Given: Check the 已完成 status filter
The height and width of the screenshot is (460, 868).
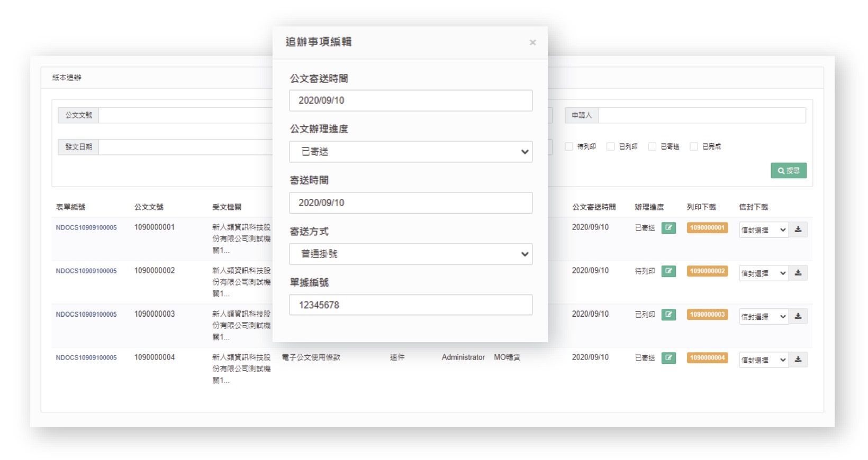Looking at the screenshot, I should pyautogui.click(x=694, y=146).
